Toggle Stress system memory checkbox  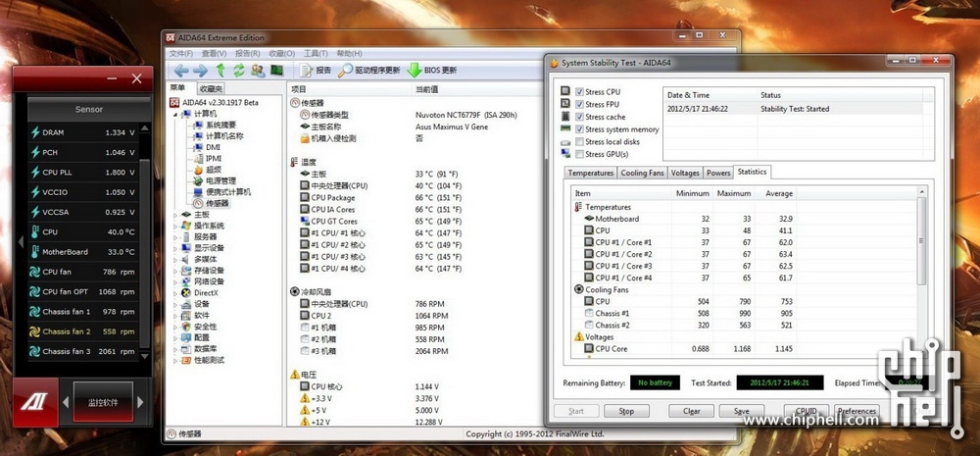coord(579,129)
